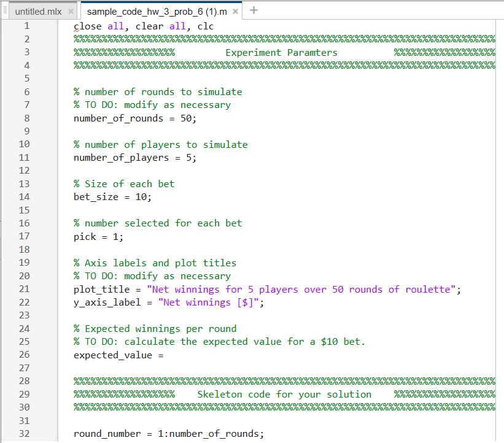Click line number 26 in the gutter
The width and height of the screenshot is (504, 443).
(24, 355)
